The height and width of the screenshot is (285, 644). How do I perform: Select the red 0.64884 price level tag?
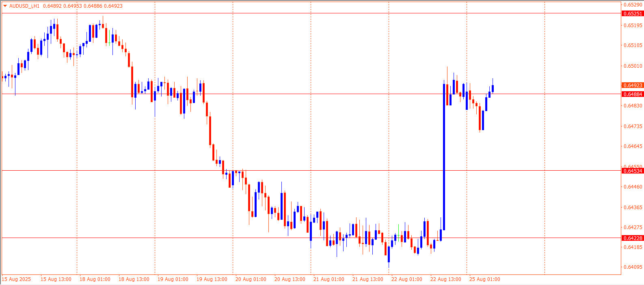coord(633,94)
